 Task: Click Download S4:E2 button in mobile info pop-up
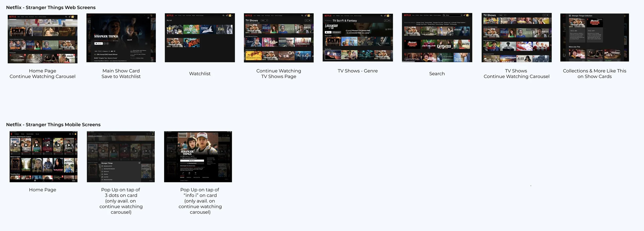[x=192, y=163]
